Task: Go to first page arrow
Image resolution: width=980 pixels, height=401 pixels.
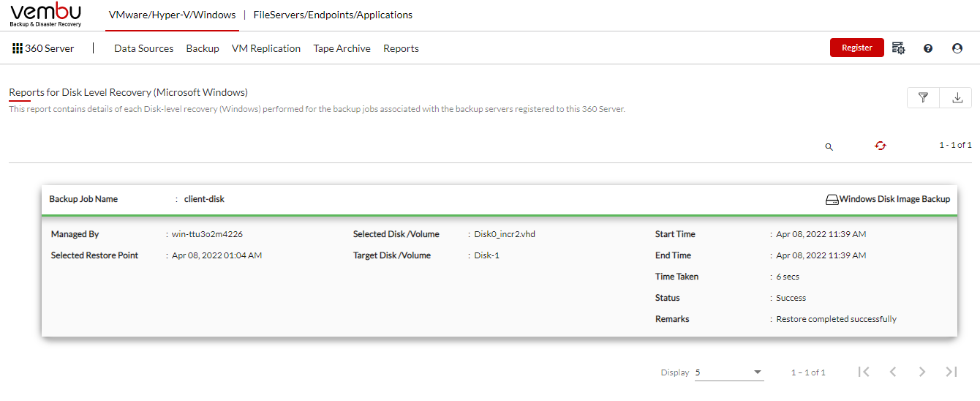Action: pos(864,372)
